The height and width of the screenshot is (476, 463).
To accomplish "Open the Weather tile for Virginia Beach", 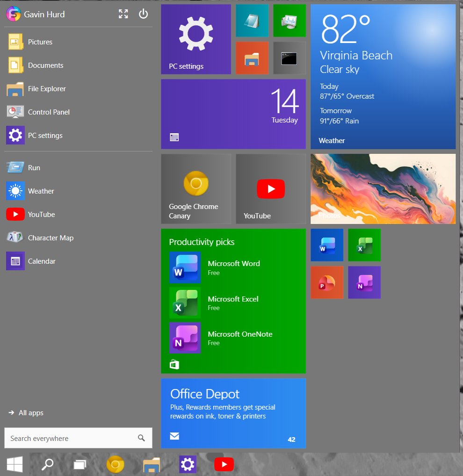I will click(383, 77).
